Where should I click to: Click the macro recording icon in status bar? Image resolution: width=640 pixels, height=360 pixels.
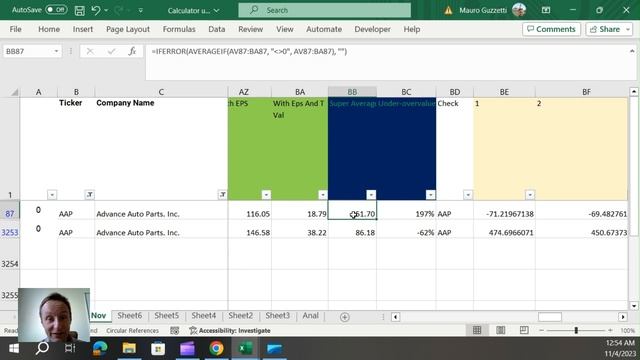pos(175,331)
